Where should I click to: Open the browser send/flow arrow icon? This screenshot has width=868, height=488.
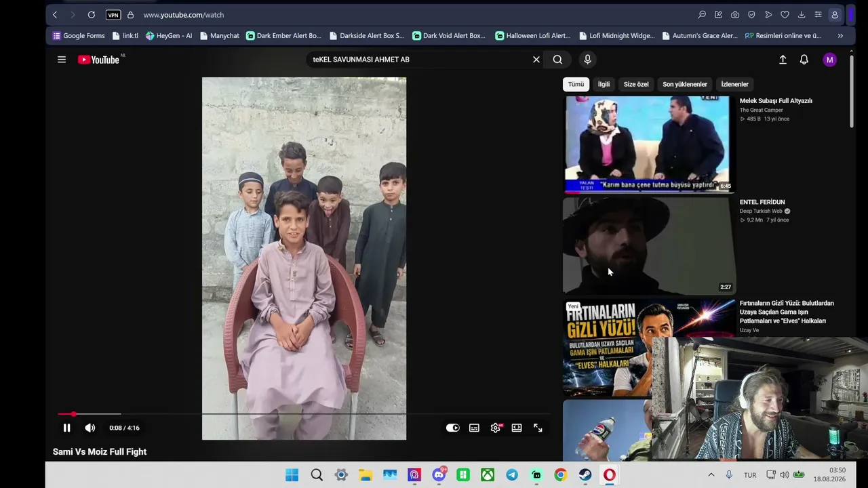click(x=768, y=15)
